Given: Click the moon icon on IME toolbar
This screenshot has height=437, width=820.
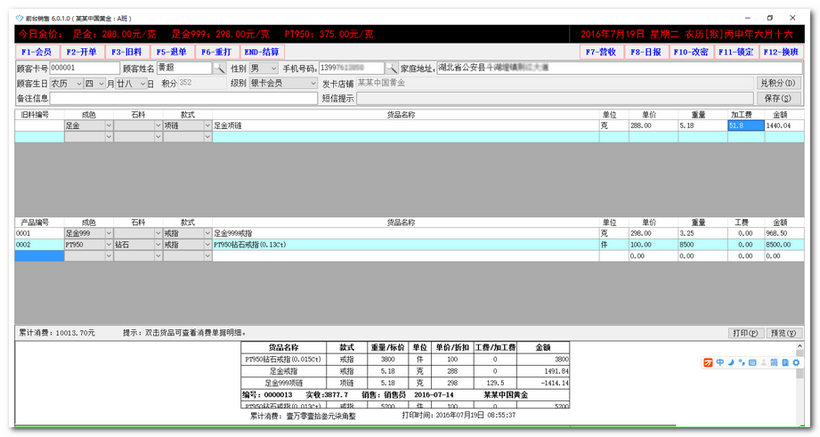Looking at the screenshot, I should 731,362.
